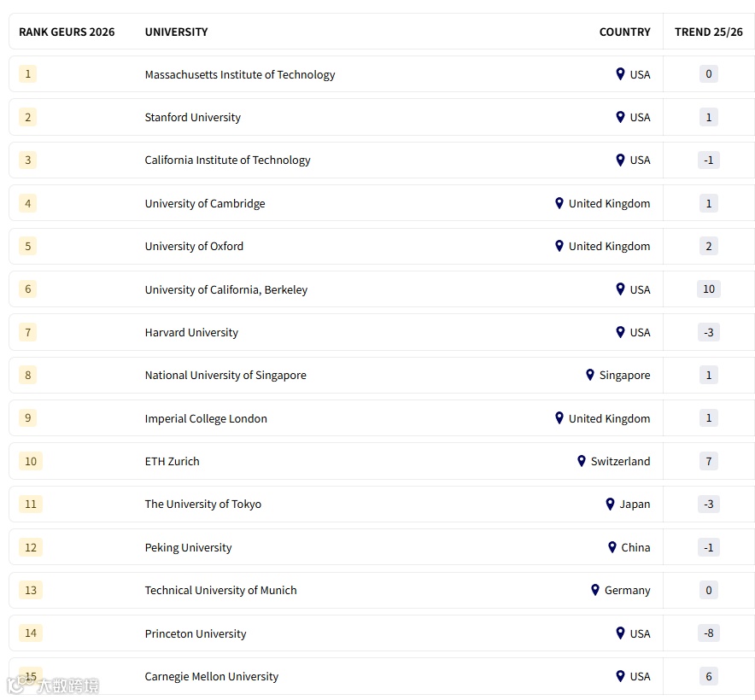Click MIT's USA location pin icon
755x700 pixels.
(x=621, y=74)
